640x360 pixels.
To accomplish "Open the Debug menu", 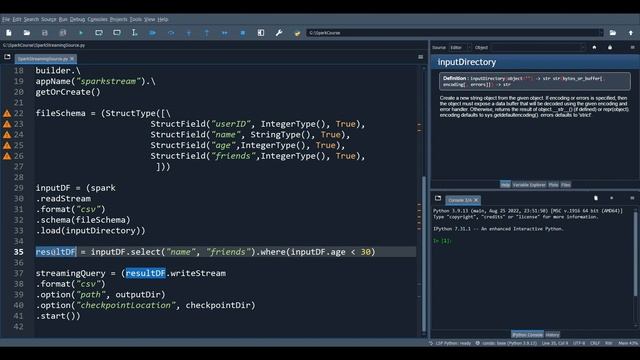I will 77,19.
